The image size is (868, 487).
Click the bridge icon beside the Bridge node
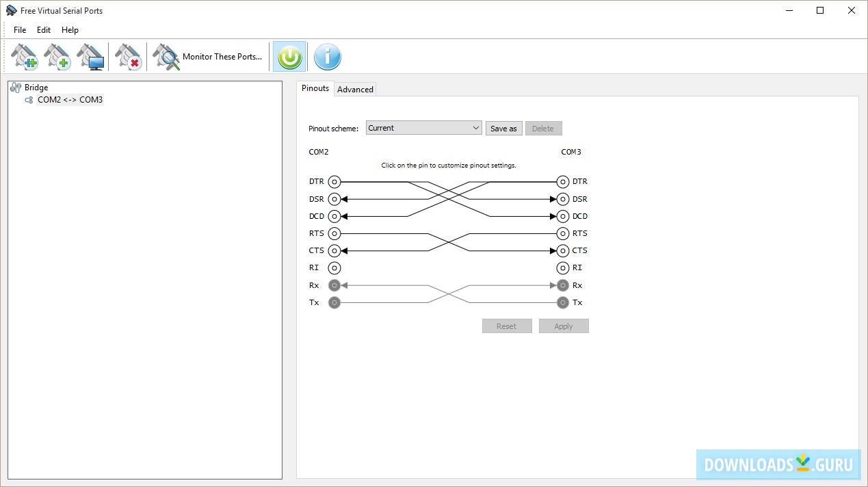[16, 88]
